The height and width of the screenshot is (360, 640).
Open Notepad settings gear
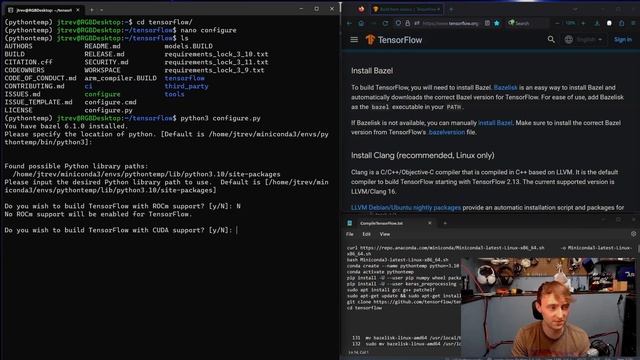[633, 234]
